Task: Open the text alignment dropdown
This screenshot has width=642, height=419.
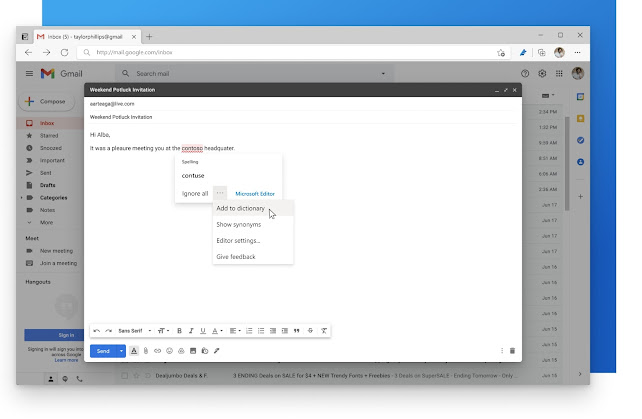Action: (235, 331)
